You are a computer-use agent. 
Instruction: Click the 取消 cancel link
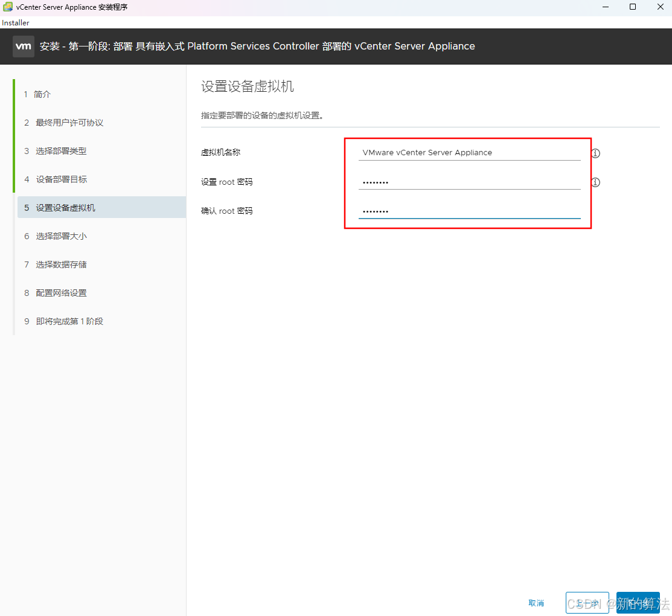[536, 603]
